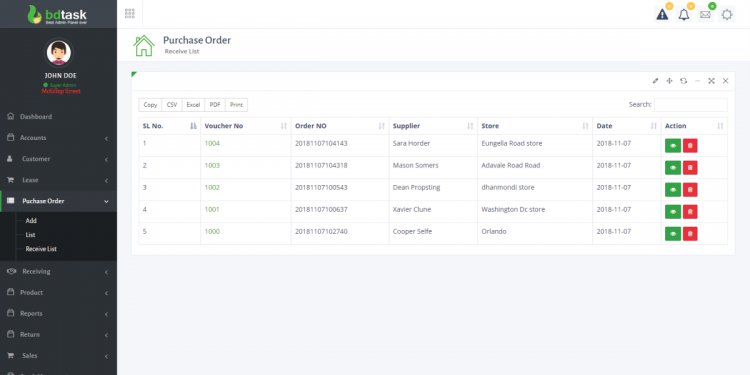Delete voucher 1004 with the red trash button
The width and height of the screenshot is (750, 375).
[x=690, y=145]
